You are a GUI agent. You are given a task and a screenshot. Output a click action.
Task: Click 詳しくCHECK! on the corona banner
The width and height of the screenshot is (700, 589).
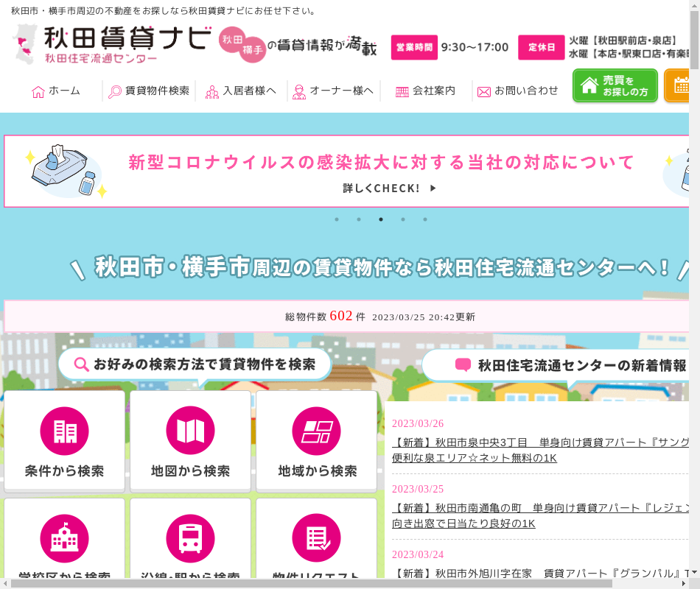click(x=389, y=188)
